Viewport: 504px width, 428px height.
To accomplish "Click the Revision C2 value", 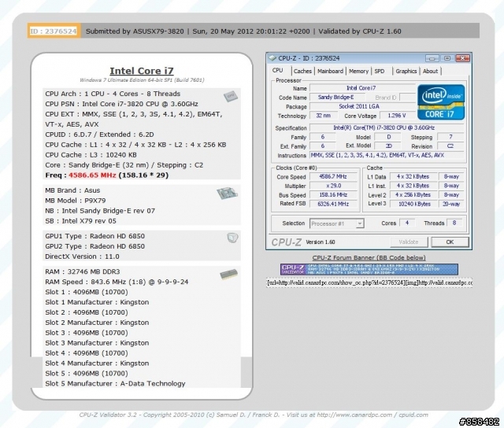I will pyautogui.click(x=450, y=146).
